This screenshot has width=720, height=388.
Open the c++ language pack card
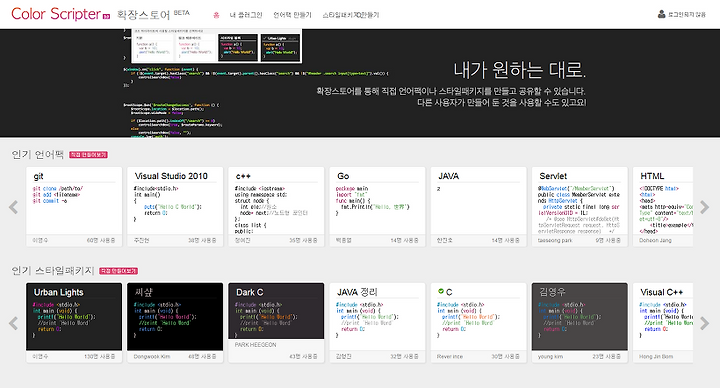(276, 206)
